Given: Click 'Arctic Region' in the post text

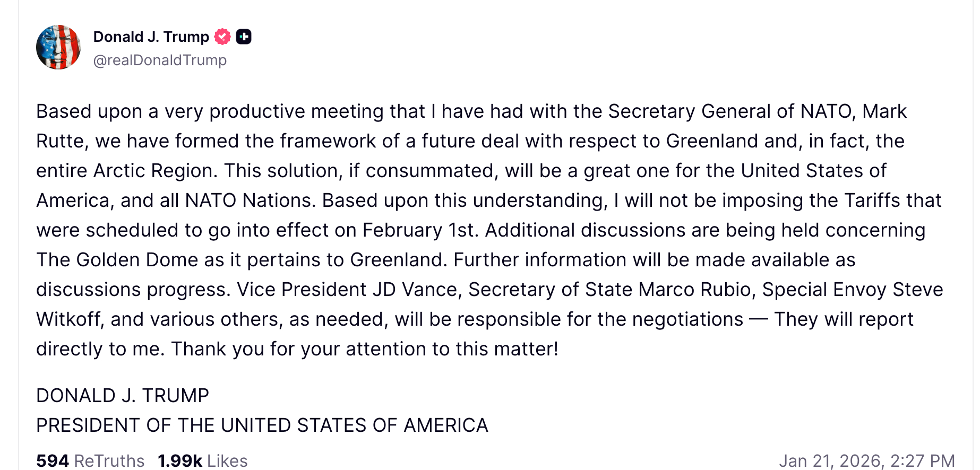Looking at the screenshot, I should tap(155, 171).
